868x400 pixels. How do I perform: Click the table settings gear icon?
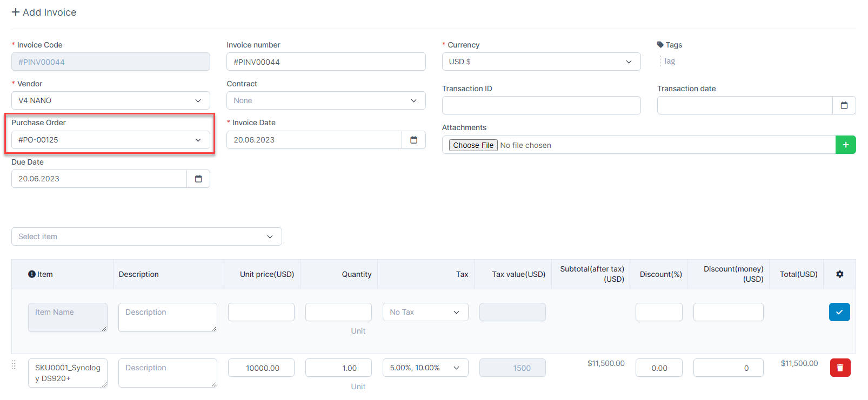[x=839, y=274]
